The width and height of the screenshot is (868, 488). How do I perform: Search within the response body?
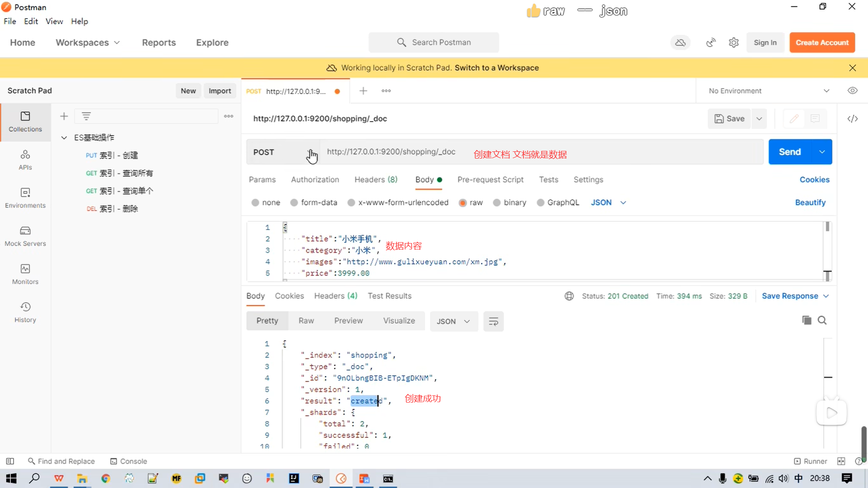coord(822,320)
